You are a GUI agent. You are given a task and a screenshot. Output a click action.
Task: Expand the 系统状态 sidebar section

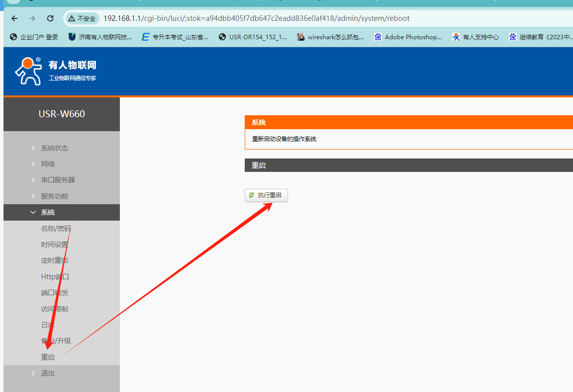click(54, 148)
